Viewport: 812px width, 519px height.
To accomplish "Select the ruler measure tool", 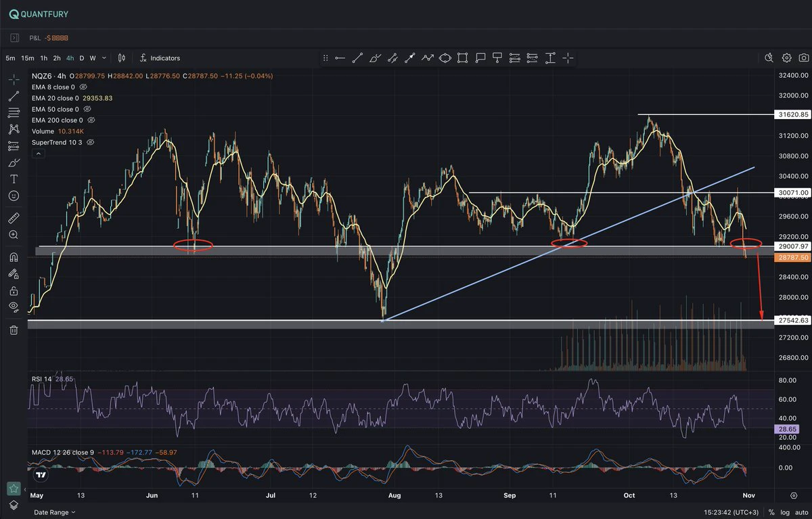I will click(x=14, y=219).
